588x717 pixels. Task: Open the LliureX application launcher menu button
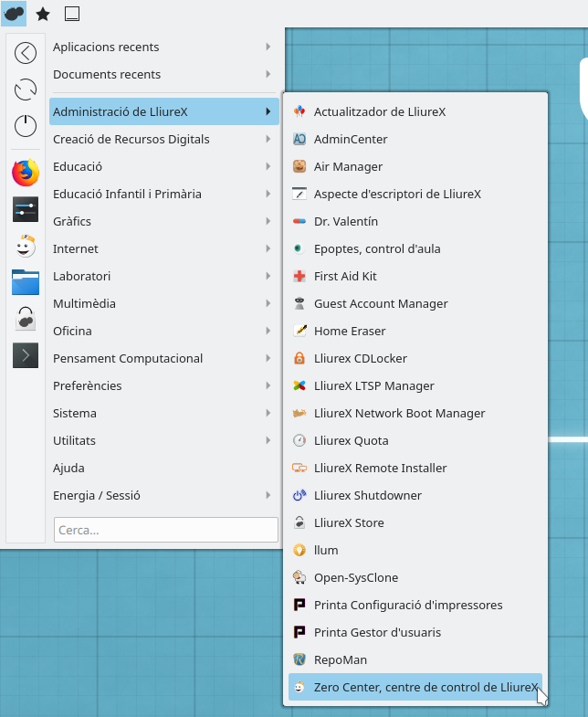(14, 14)
